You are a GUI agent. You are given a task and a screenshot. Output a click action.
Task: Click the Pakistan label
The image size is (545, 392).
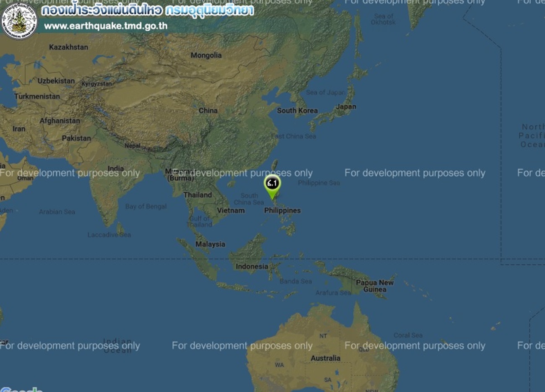coord(76,138)
